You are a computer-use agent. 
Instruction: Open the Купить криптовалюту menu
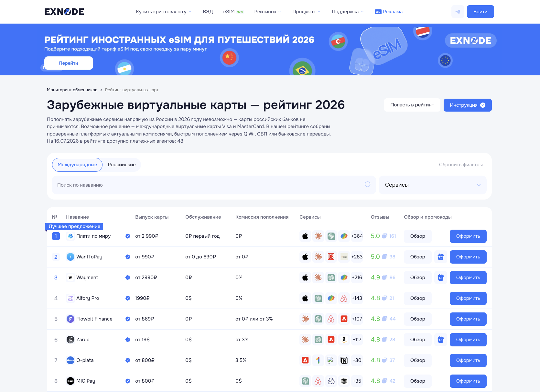(x=164, y=12)
